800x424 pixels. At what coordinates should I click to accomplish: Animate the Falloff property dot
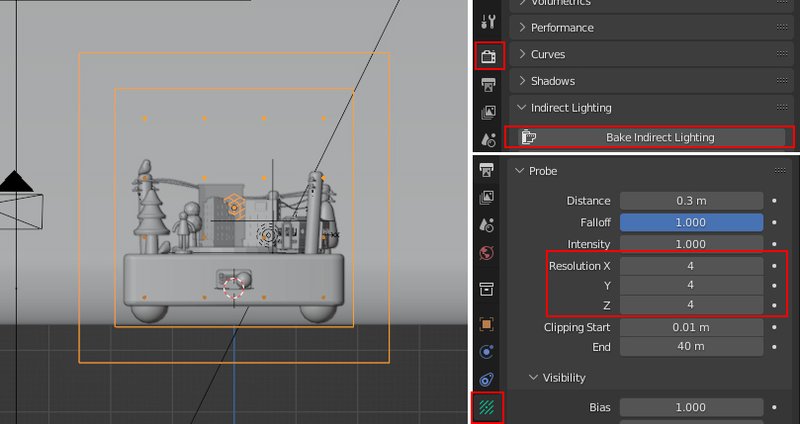click(x=774, y=222)
